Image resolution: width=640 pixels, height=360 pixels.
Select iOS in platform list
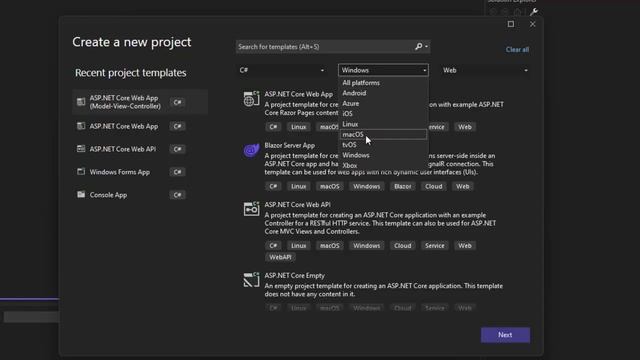click(x=383, y=113)
